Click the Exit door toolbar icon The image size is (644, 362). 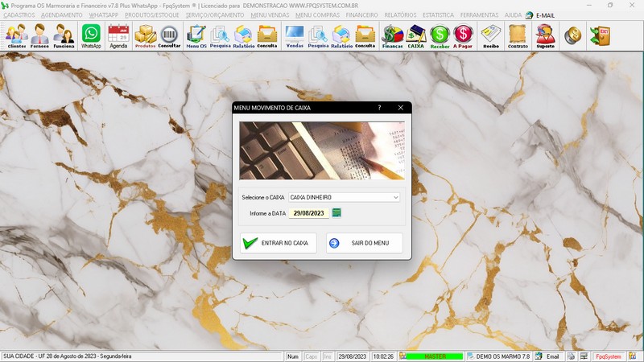point(600,35)
